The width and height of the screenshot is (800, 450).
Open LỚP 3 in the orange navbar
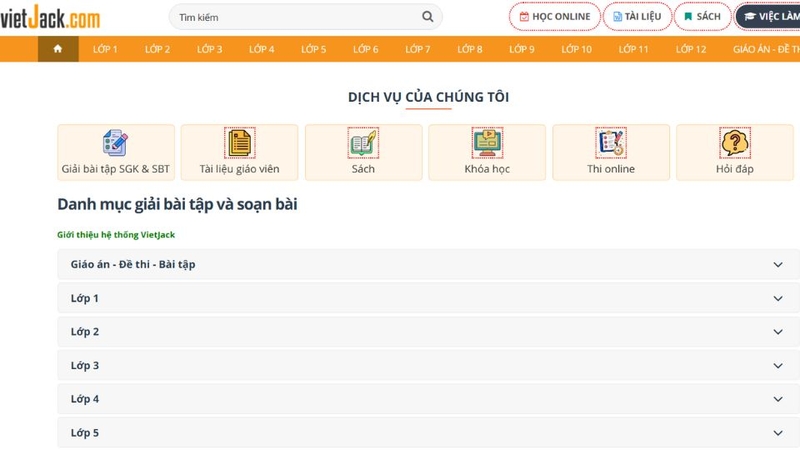point(210,49)
